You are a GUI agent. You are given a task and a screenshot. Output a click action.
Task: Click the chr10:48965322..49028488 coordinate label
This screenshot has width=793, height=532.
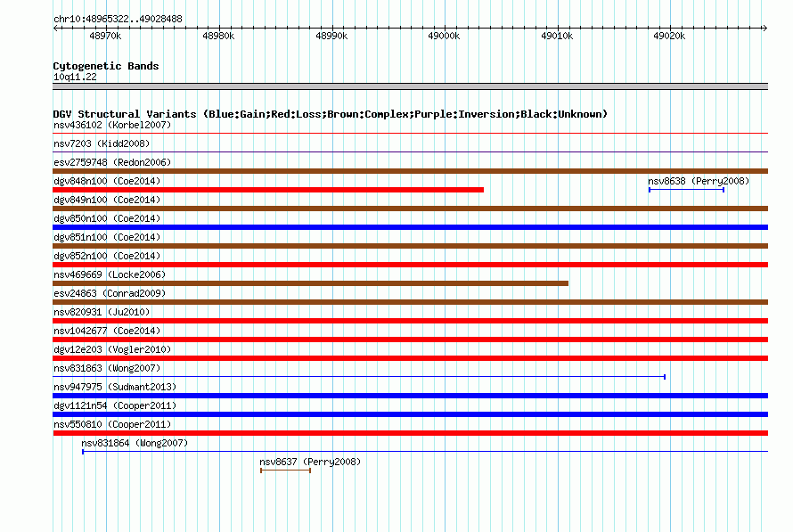click(118, 20)
